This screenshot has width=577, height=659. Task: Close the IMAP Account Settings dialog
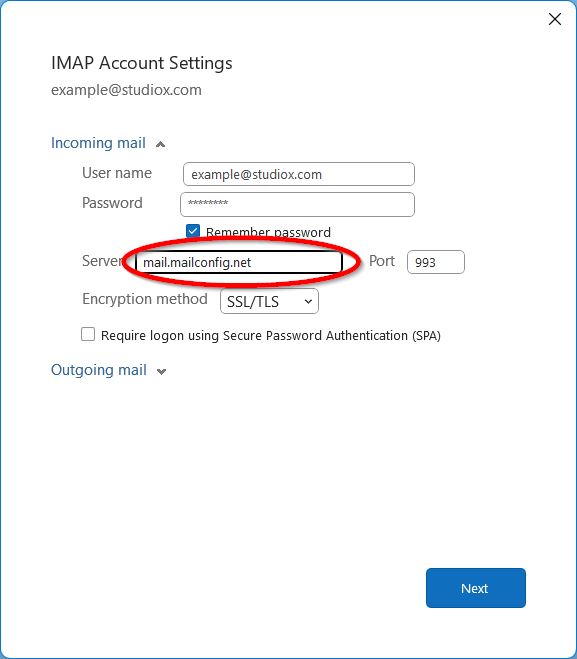[x=555, y=19]
